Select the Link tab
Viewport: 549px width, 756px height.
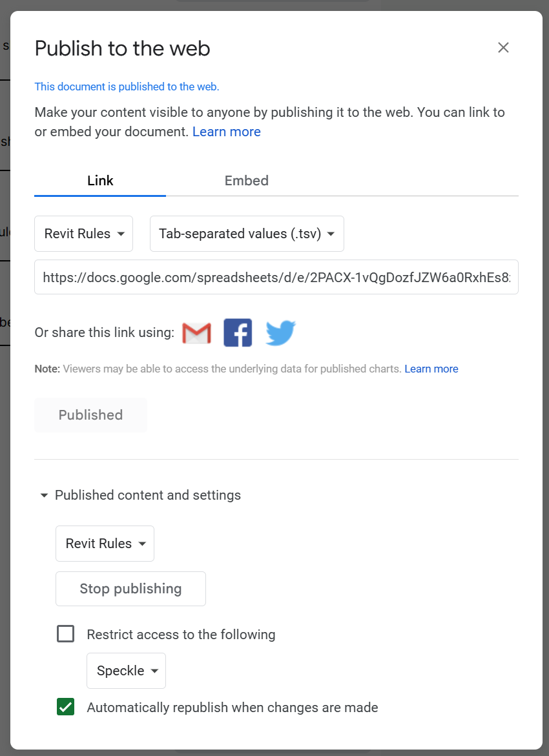tap(100, 181)
